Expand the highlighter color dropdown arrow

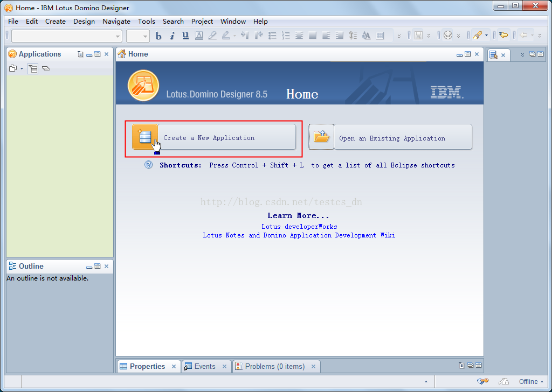click(235, 36)
